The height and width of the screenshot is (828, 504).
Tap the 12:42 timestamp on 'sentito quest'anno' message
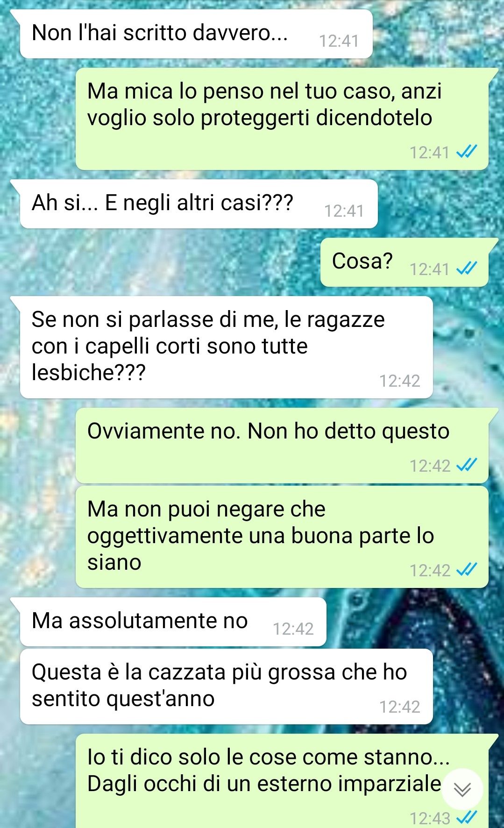click(x=399, y=707)
